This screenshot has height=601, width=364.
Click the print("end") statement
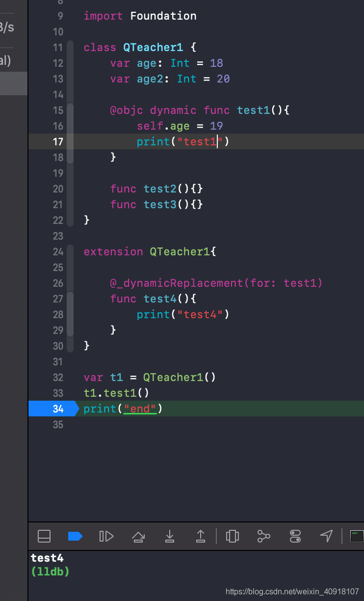click(x=123, y=409)
